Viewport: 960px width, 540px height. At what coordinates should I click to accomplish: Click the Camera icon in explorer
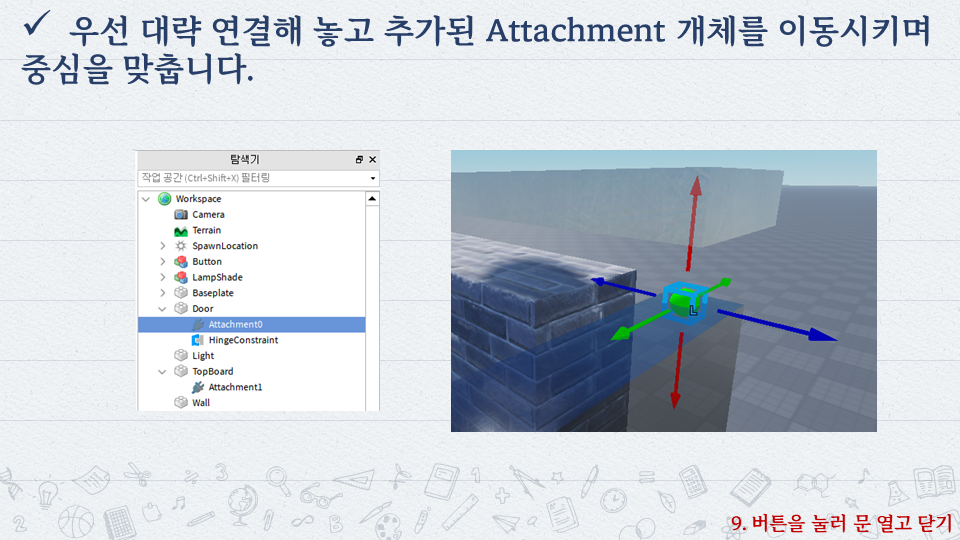pyautogui.click(x=181, y=214)
